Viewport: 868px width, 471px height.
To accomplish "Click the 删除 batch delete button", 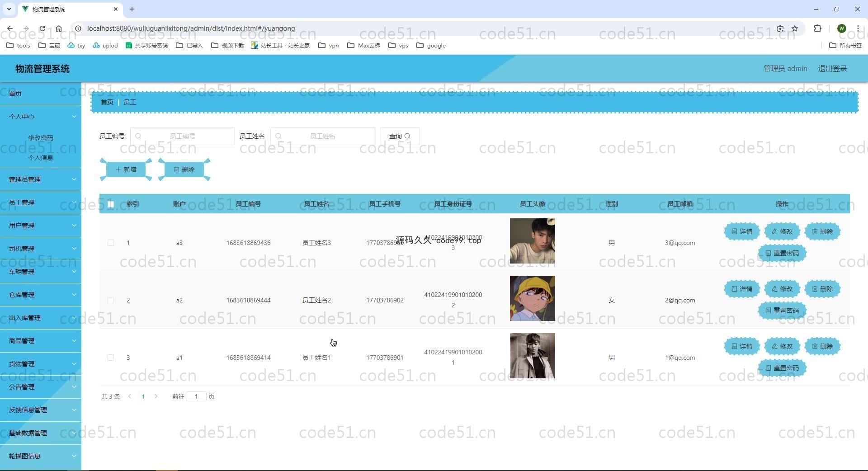I will [x=184, y=170].
